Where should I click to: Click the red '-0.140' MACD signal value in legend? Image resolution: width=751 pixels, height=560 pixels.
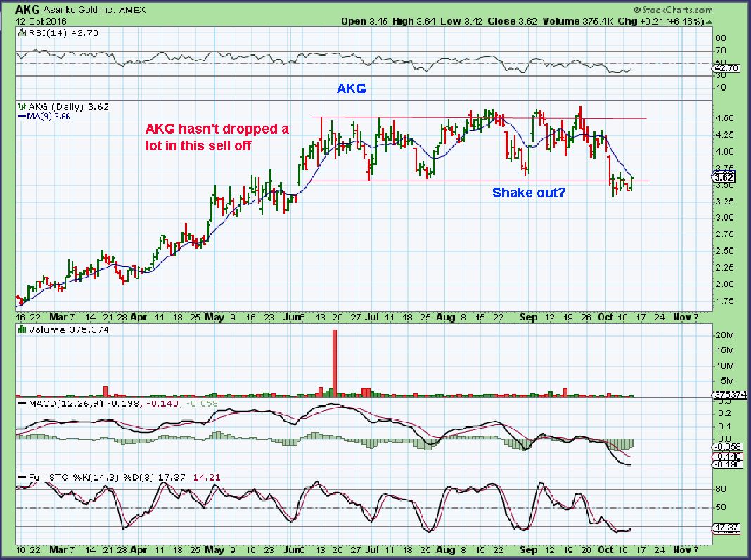(162, 403)
